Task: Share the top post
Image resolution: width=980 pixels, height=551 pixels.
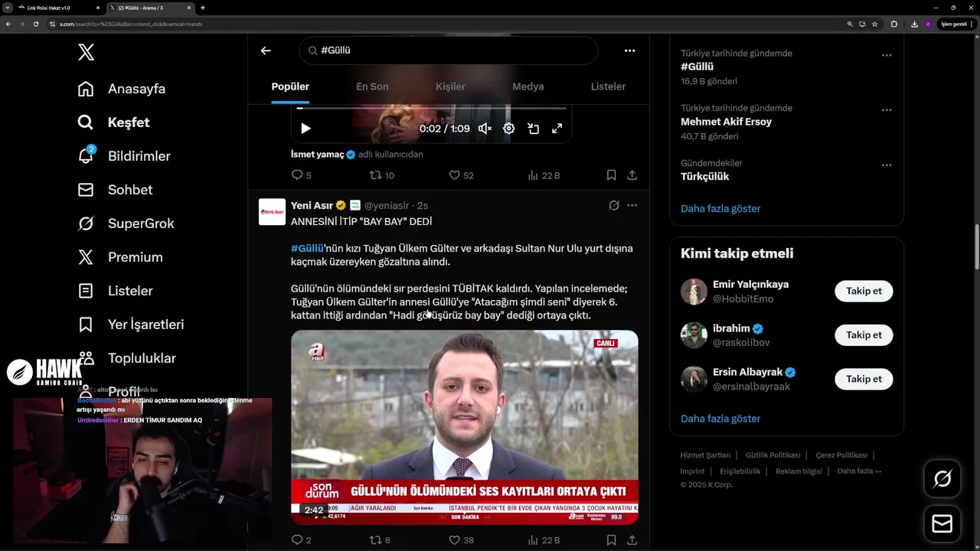Action: click(632, 175)
